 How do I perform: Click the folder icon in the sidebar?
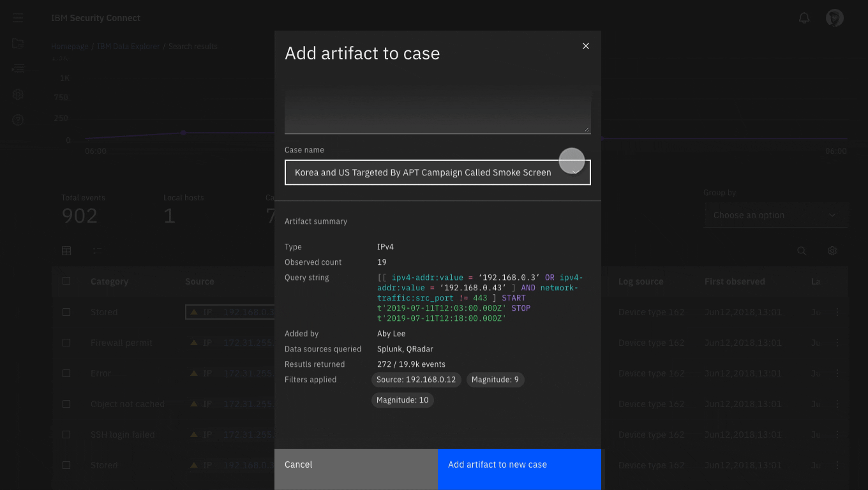pos(17,43)
